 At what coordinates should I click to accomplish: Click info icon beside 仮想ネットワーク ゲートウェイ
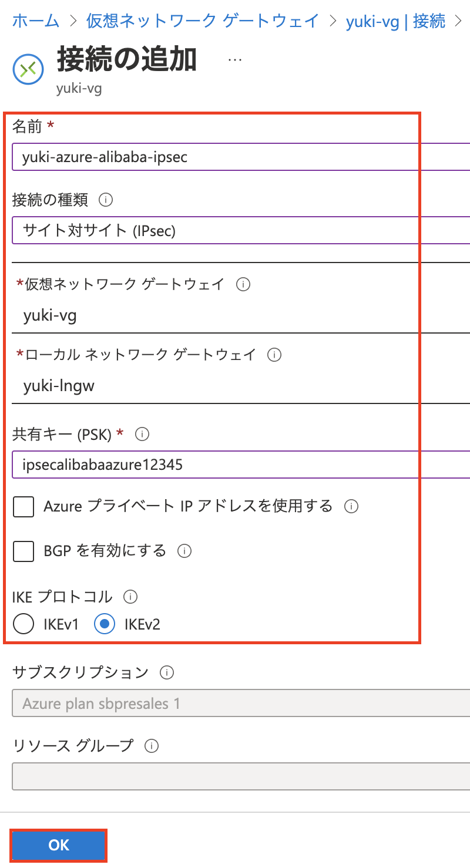tap(243, 285)
